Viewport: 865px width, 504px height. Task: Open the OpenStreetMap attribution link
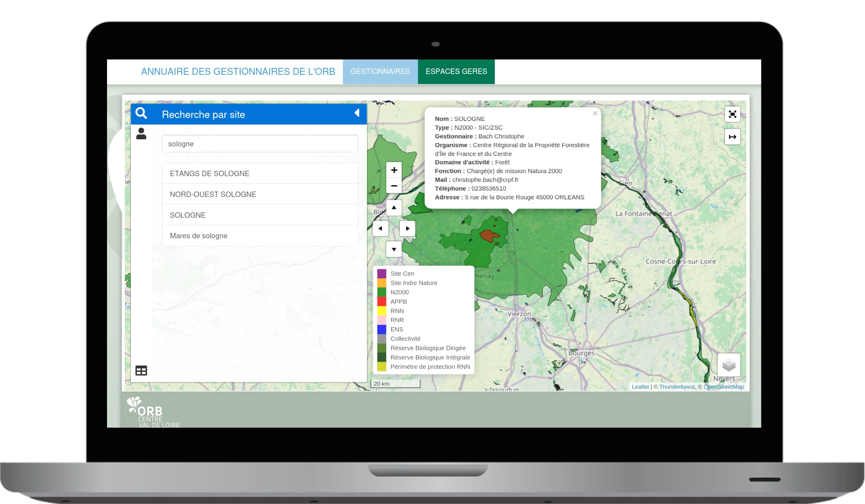pos(723,387)
